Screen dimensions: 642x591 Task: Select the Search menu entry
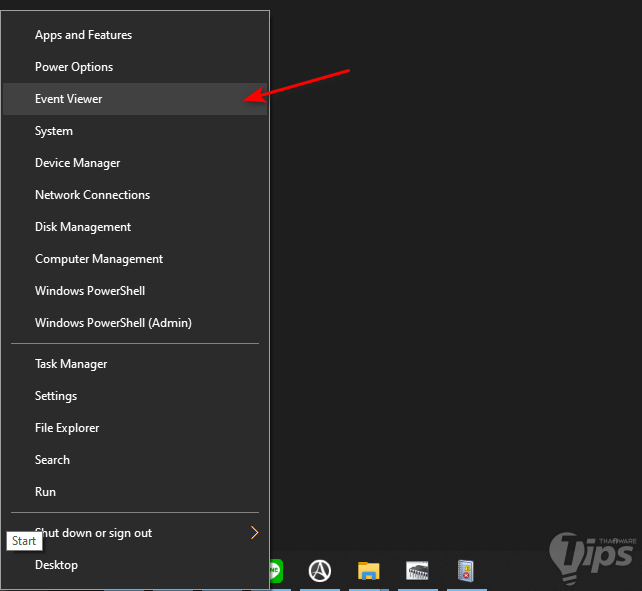point(135,460)
